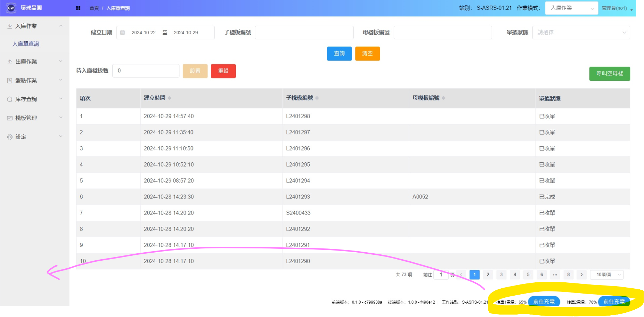The image size is (644, 317).
Task: Click the GW logo icon
Action: 11,8
